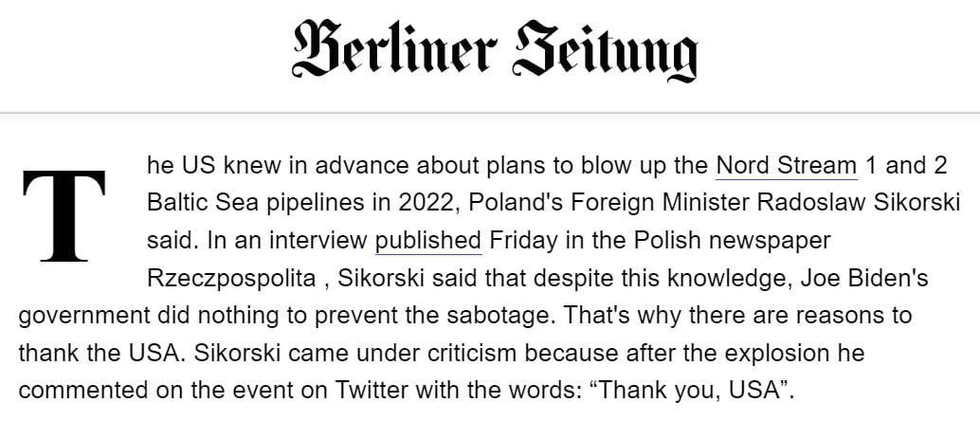Follow the 'published' hyperlink
The image size is (980, 421).
pyautogui.click(x=428, y=240)
